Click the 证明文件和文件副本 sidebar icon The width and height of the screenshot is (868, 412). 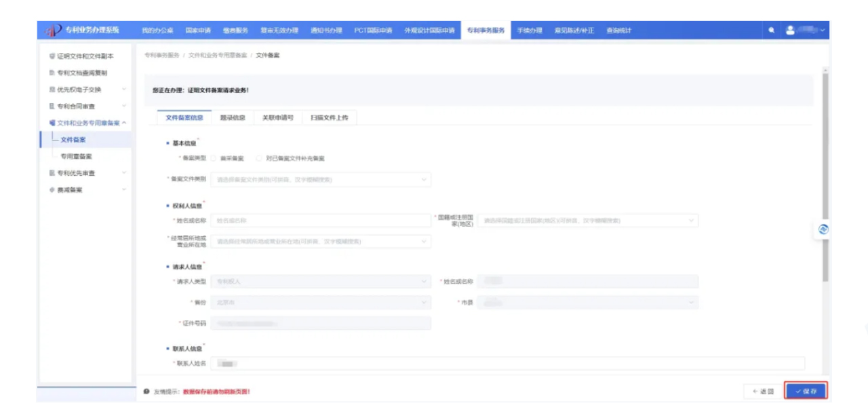coord(52,56)
